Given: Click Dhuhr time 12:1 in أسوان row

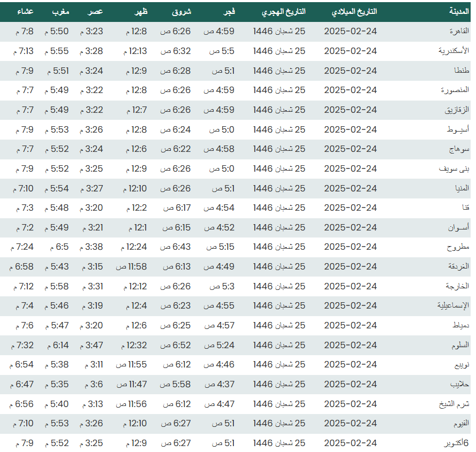Looking at the screenshot, I should click(x=138, y=227).
